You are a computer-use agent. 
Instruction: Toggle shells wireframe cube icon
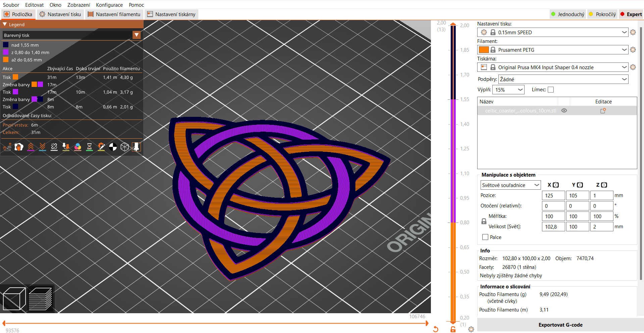click(x=125, y=147)
